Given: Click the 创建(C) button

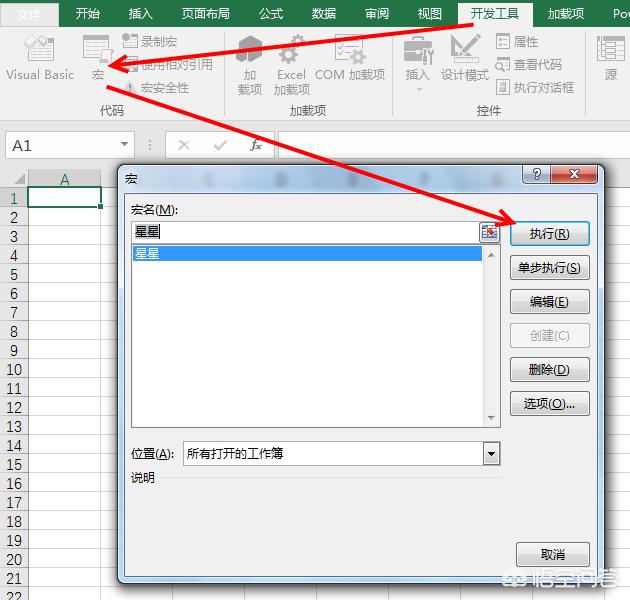Looking at the screenshot, I should (550, 336).
